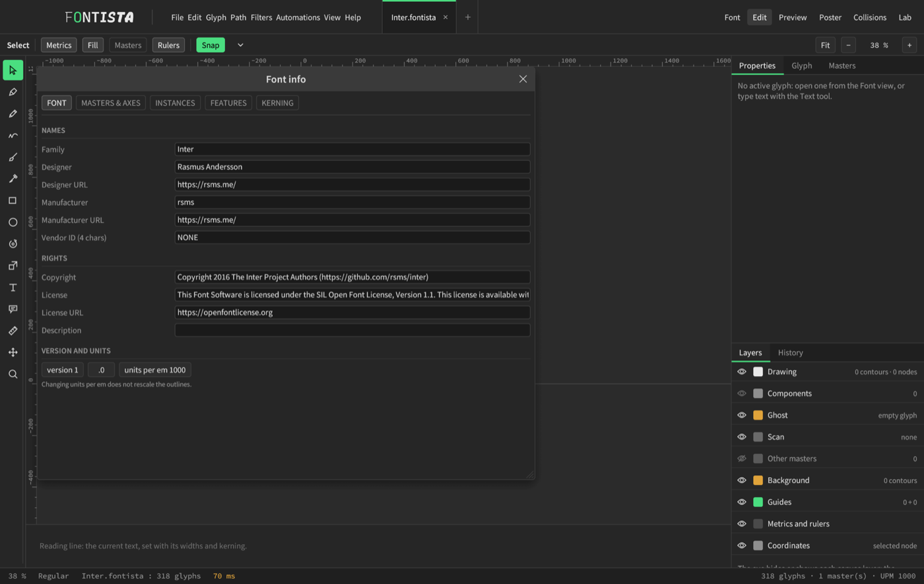924x584 pixels.
Task: Activate the Text tool
Action: coord(13,288)
